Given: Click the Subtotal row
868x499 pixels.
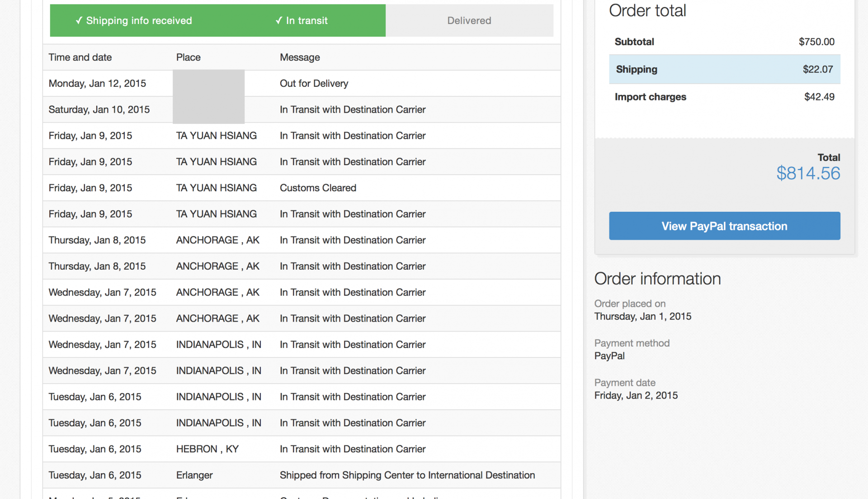Looking at the screenshot, I should click(724, 42).
